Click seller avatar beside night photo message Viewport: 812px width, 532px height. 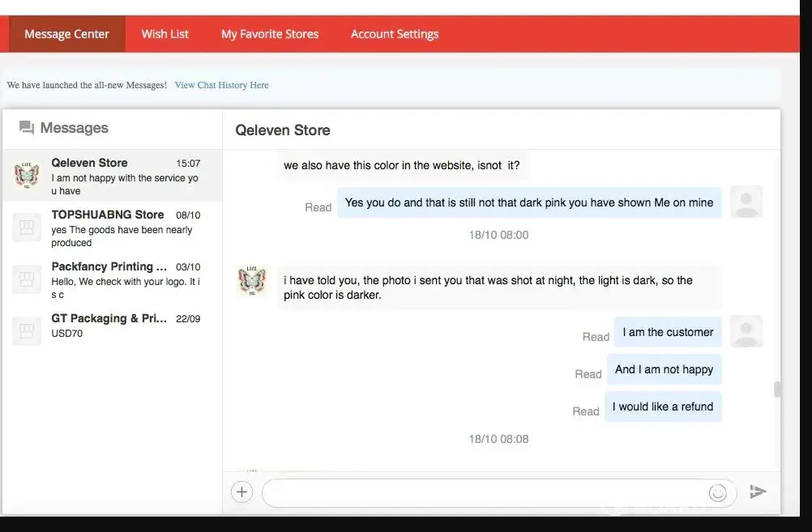click(x=252, y=281)
